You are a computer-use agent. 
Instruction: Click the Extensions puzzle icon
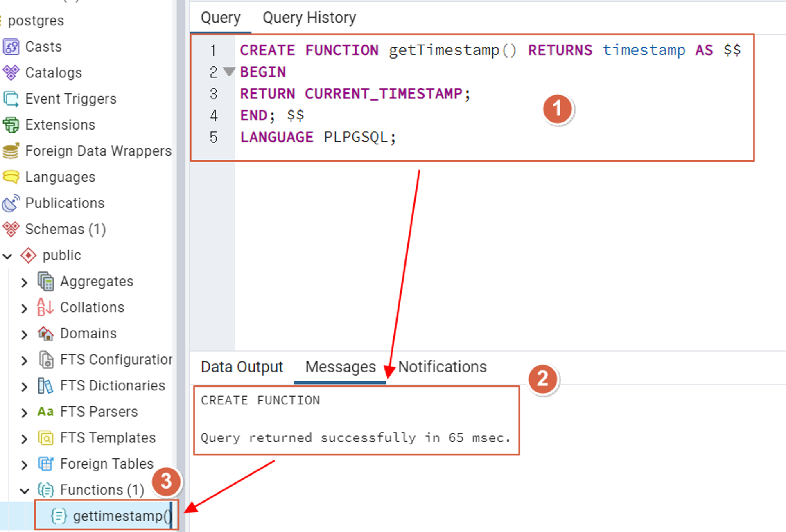pos(11,125)
